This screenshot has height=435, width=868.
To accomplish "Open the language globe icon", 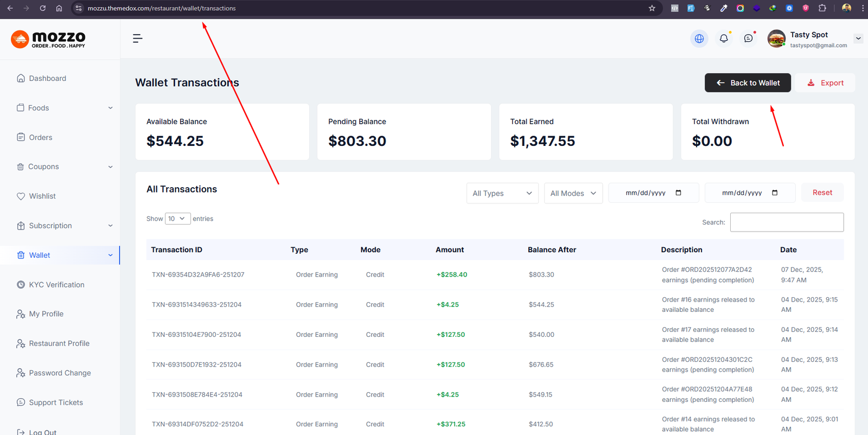I will pyautogui.click(x=699, y=39).
